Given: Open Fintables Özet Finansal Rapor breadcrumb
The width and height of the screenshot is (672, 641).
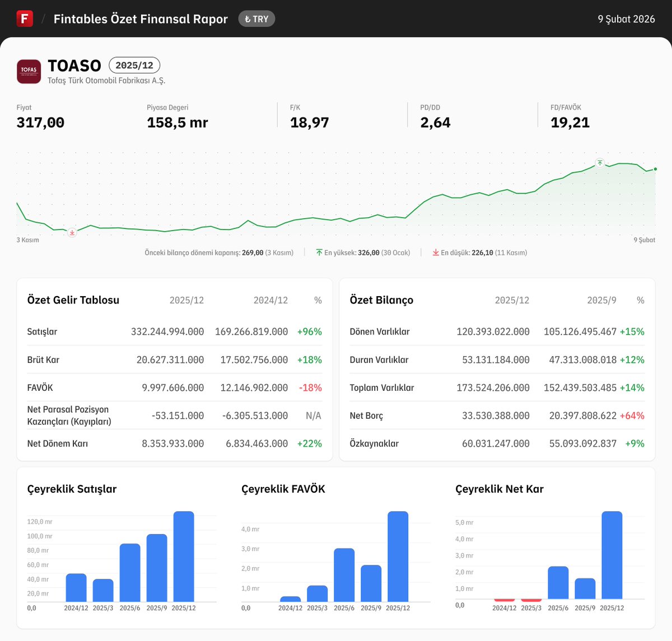Looking at the screenshot, I should pos(140,18).
